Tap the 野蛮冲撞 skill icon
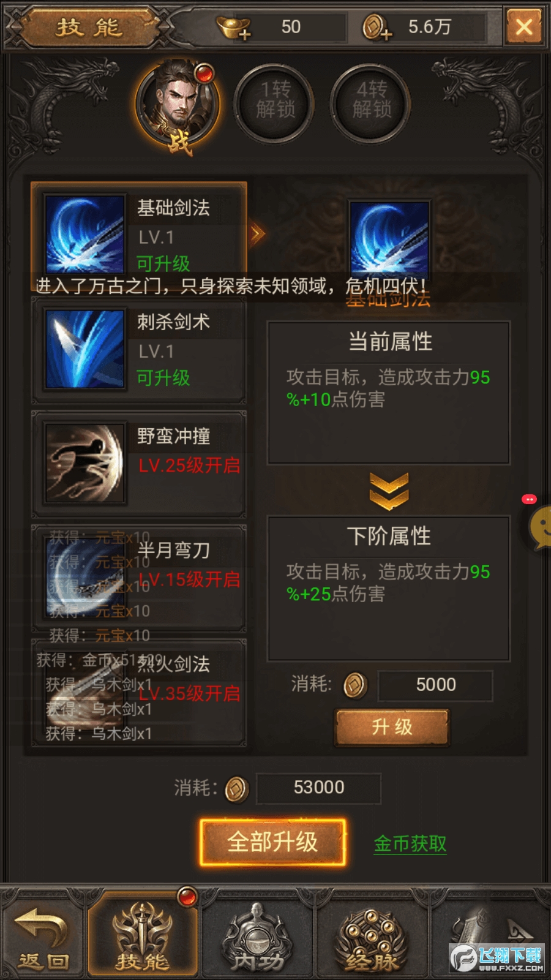 click(84, 463)
